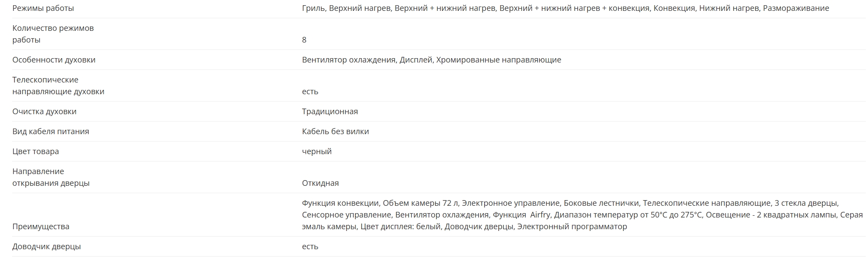Viewport: 868px width, 257px height.
Task: Click the 'Цвет товара' label
Action: pos(36,152)
